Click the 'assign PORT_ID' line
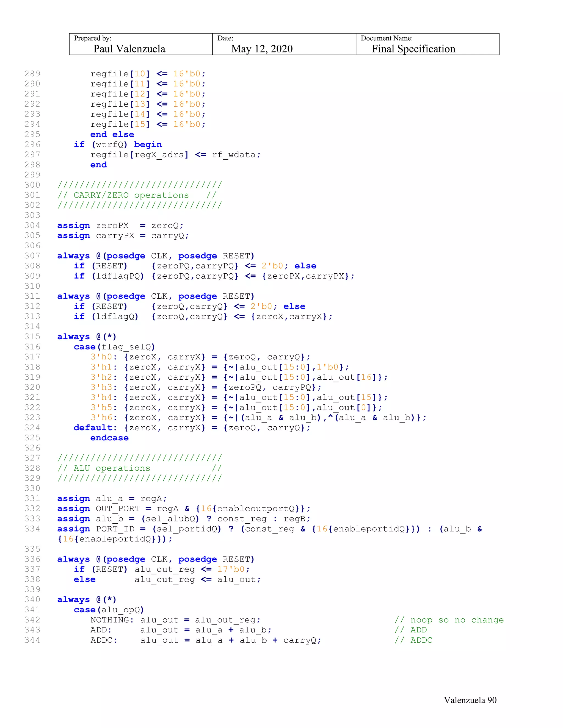The image size is (563, 728). tap(270, 534)
